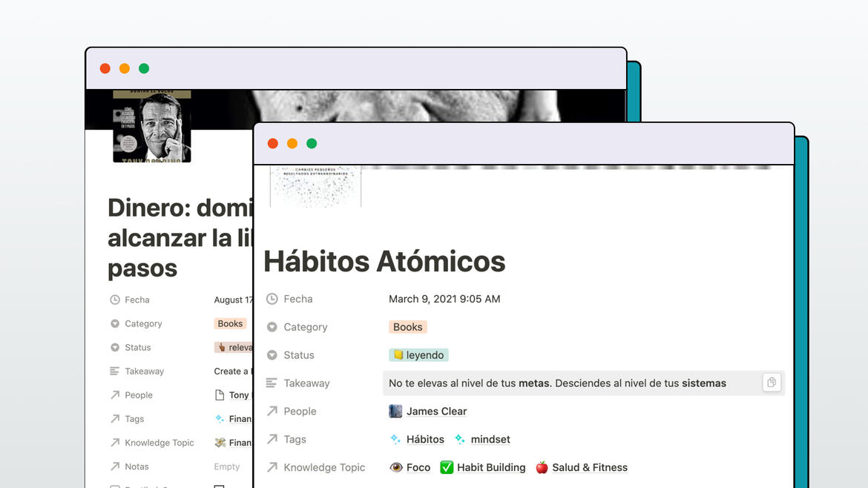This screenshot has height=488, width=868.
Task: Click the Empty Notas field
Action: [x=227, y=466]
